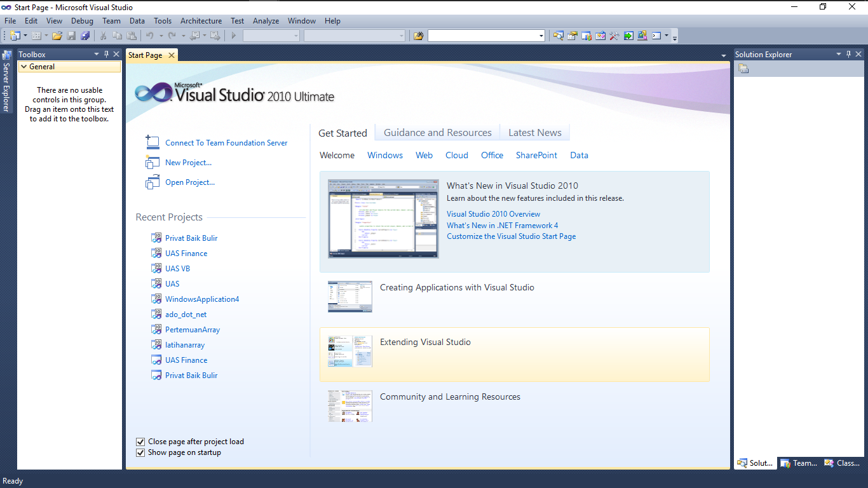
Task: Open Solution Explorer from the main toolbar icon
Action: [558, 36]
